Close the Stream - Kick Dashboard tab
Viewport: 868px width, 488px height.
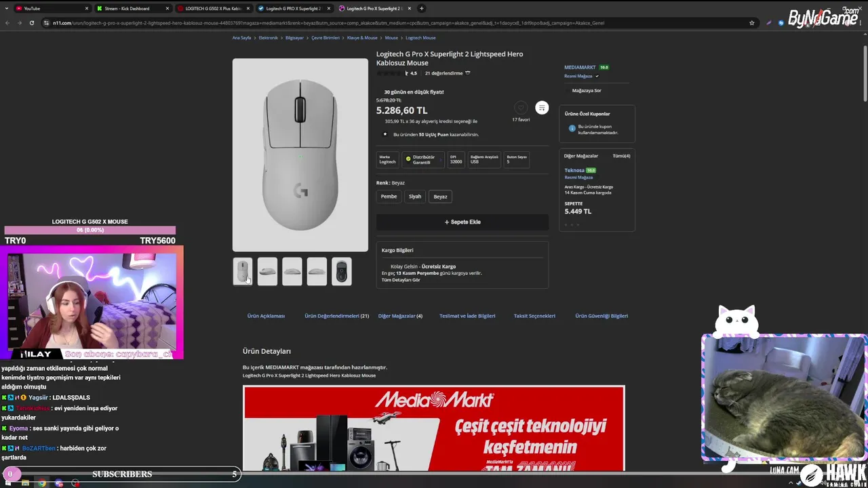[x=167, y=8]
